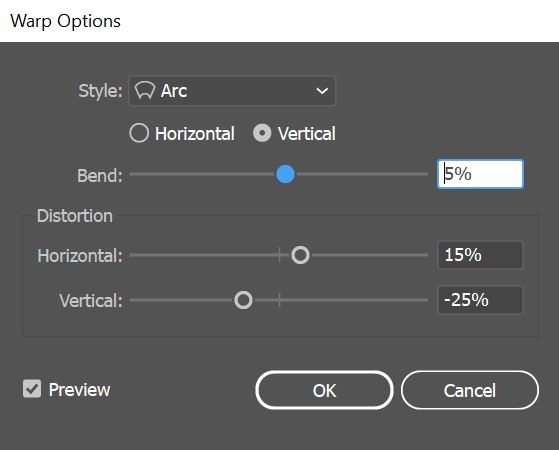
Task: Click the Vertical distortion slider handle
Action: (x=243, y=300)
